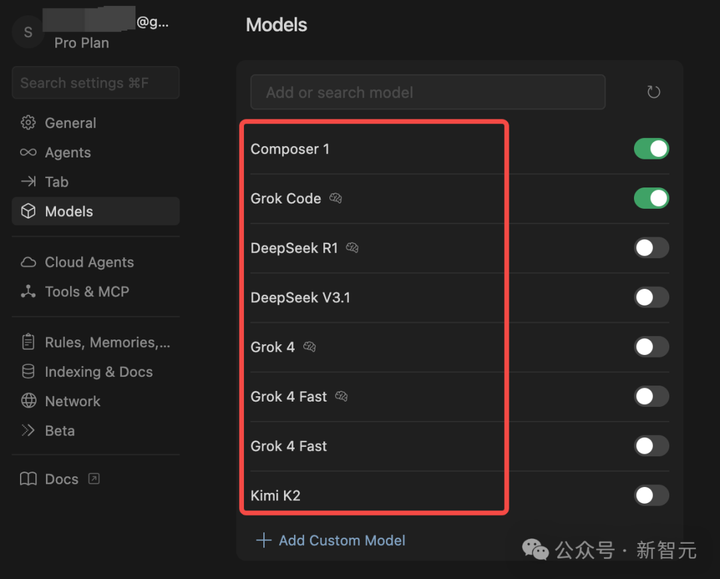Viewport: 720px width, 579px height.
Task: Open the Docs link in sidebar
Action: pyautogui.click(x=61, y=479)
